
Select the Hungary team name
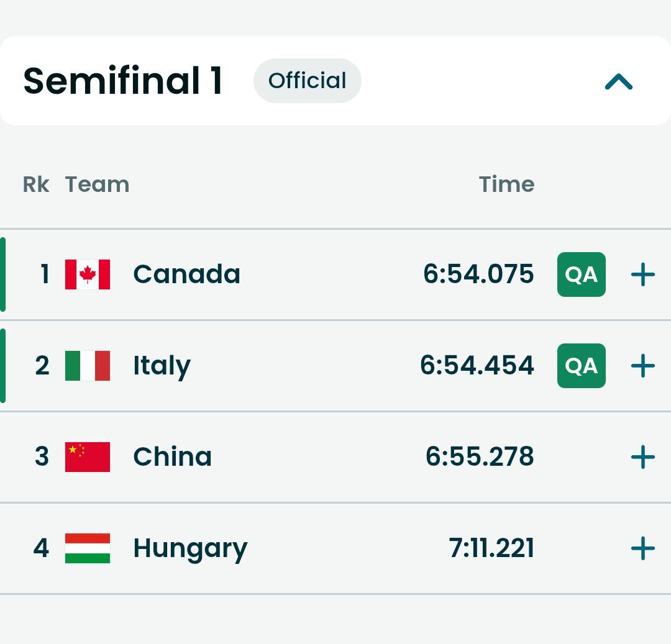(190, 548)
